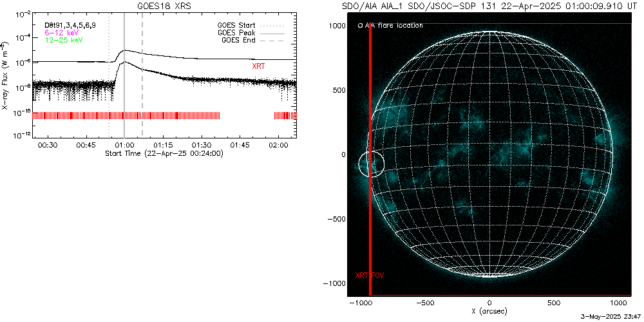Click the Start Time axis label

tap(164, 153)
